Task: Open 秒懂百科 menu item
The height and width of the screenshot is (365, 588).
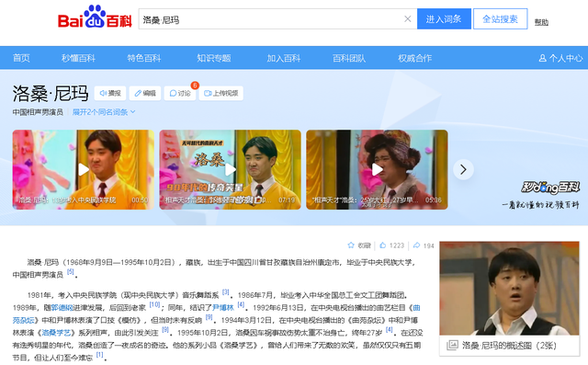Action: 78,58
